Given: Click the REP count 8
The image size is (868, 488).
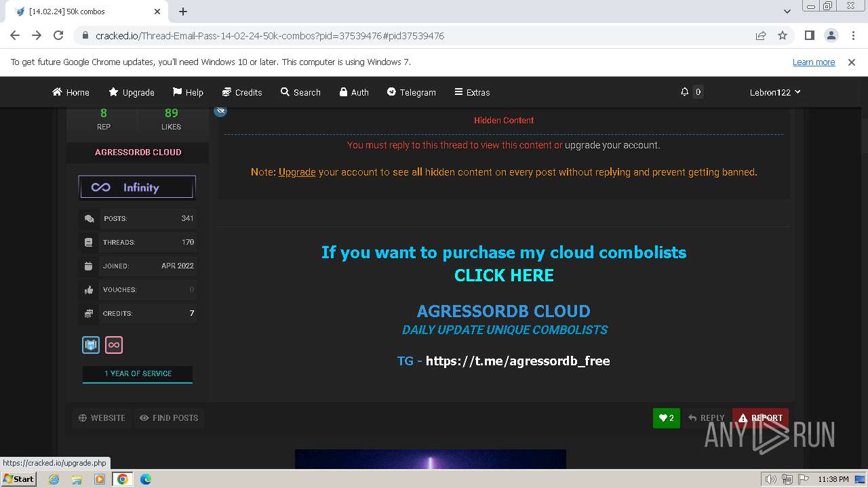Looking at the screenshot, I should click(104, 113).
